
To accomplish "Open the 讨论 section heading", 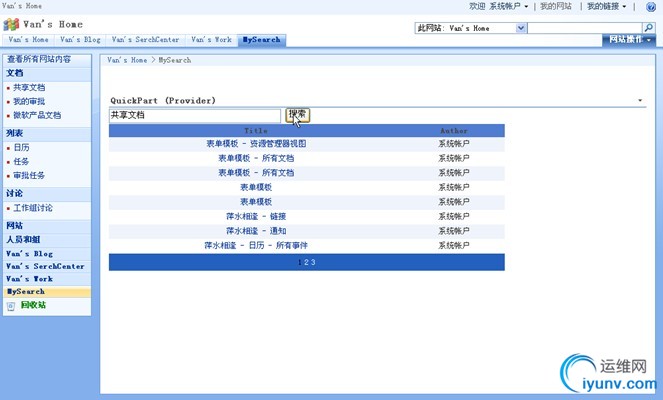I will 15,194.
